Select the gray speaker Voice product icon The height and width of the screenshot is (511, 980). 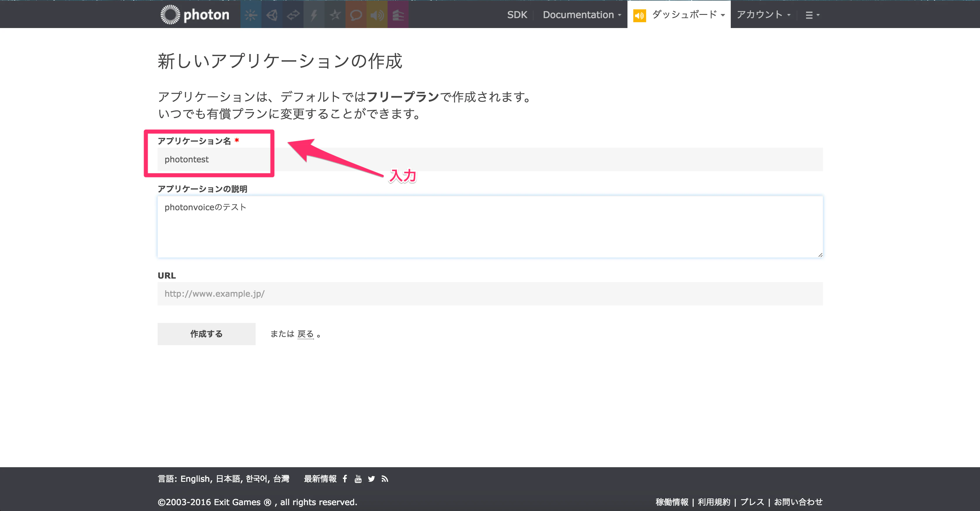377,15
